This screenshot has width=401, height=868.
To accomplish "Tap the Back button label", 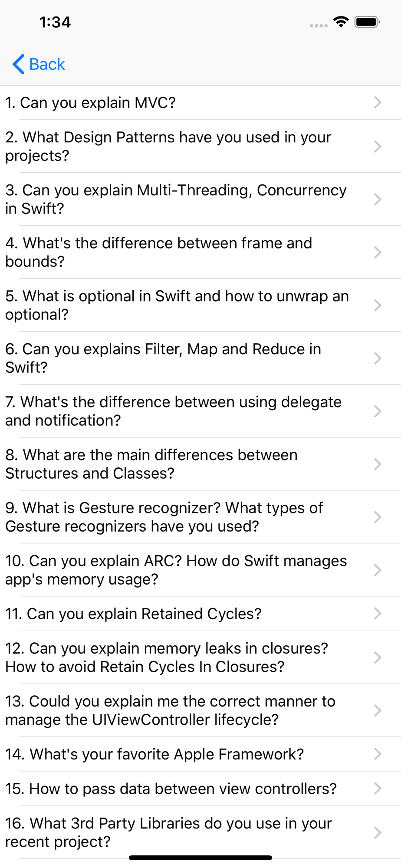I will click(x=47, y=64).
